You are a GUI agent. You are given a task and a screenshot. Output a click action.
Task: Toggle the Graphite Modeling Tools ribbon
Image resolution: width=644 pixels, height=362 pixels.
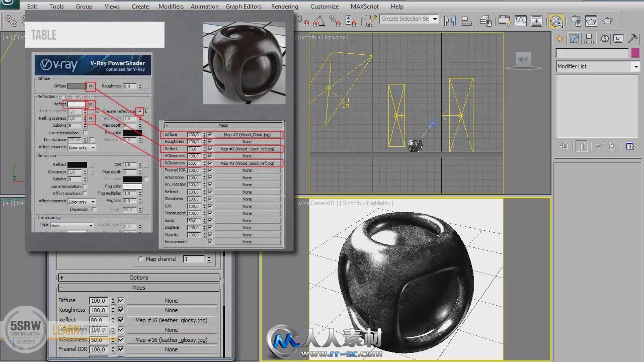[504, 21]
